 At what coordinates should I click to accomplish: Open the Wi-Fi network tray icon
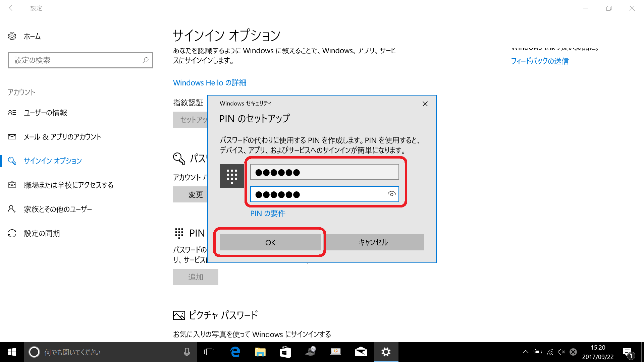[550, 352]
